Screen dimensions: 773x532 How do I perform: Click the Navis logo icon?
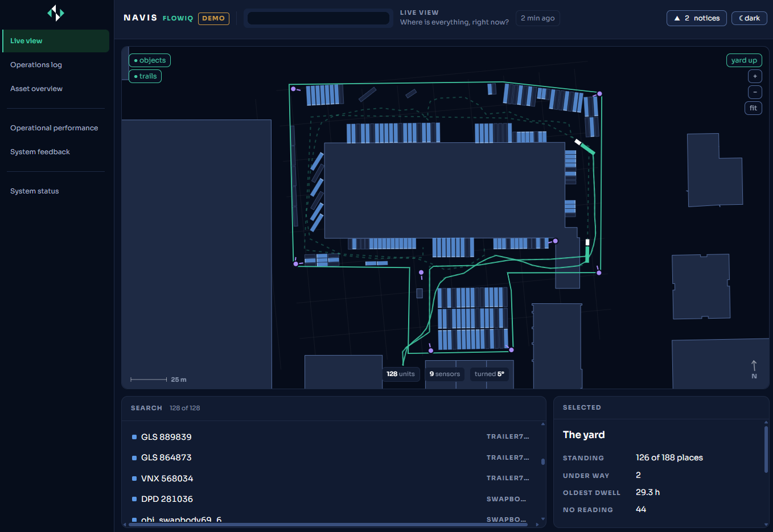coord(56,13)
